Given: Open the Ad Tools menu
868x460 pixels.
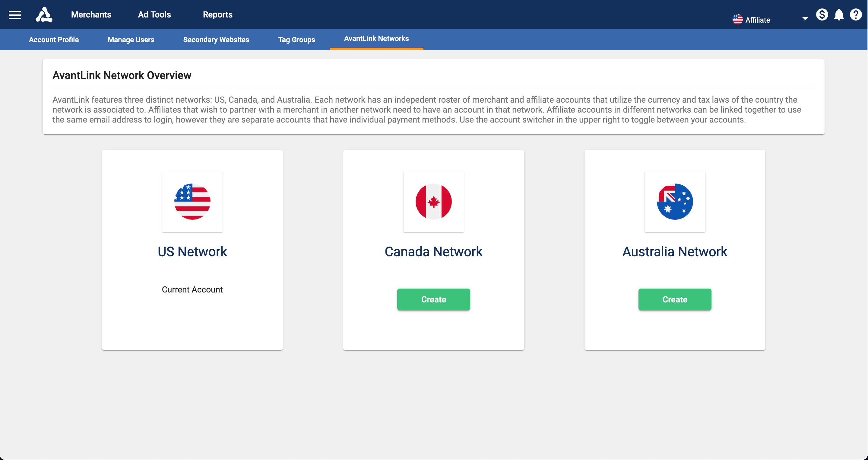Looking at the screenshot, I should pos(154,14).
